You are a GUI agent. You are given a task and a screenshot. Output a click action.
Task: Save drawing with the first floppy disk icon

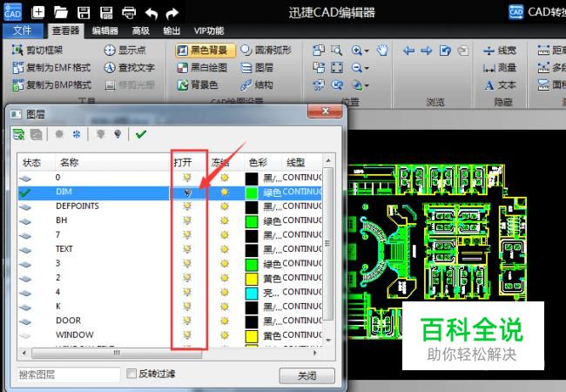click(84, 13)
